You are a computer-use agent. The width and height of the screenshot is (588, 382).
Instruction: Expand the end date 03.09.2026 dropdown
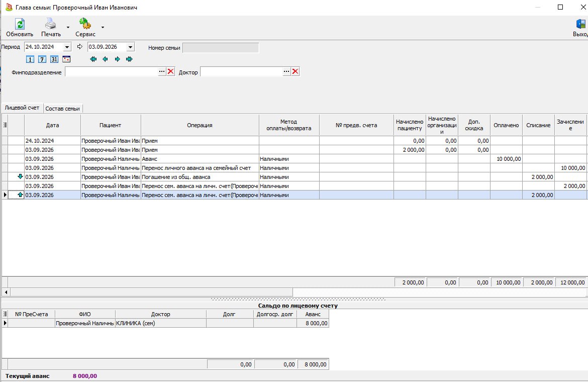tap(130, 47)
